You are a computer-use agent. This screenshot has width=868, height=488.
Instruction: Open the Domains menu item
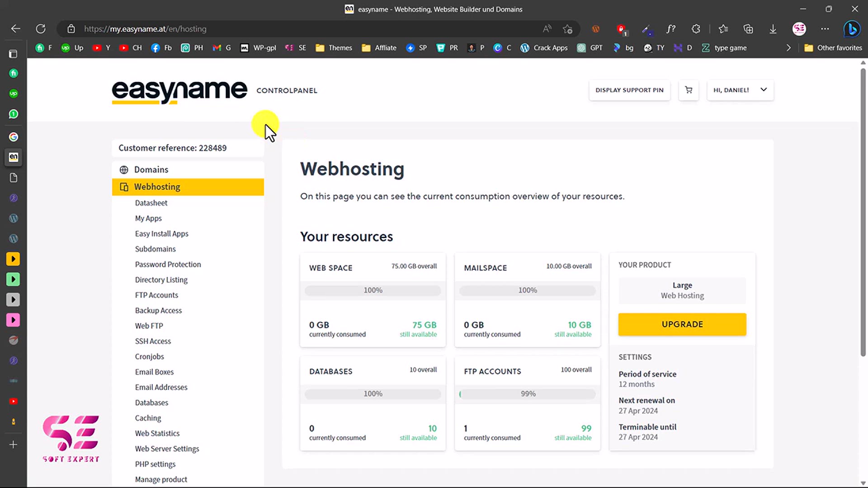[x=188, y=170]
